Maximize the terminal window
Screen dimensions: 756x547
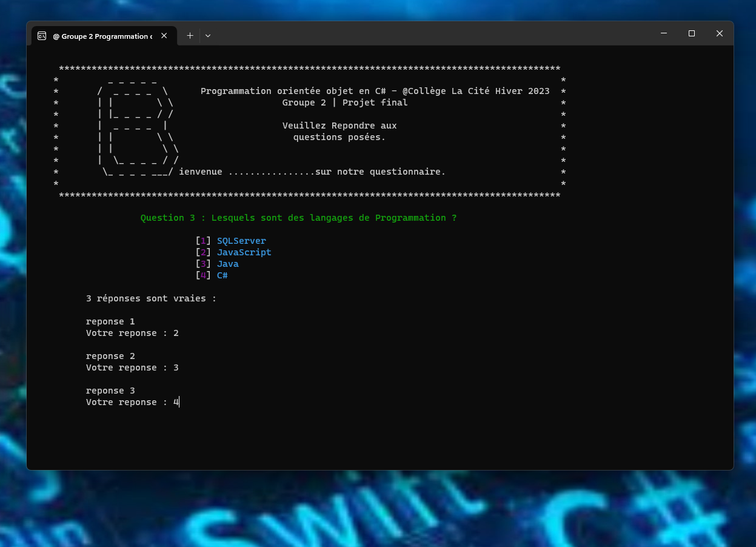coord(692,33)
